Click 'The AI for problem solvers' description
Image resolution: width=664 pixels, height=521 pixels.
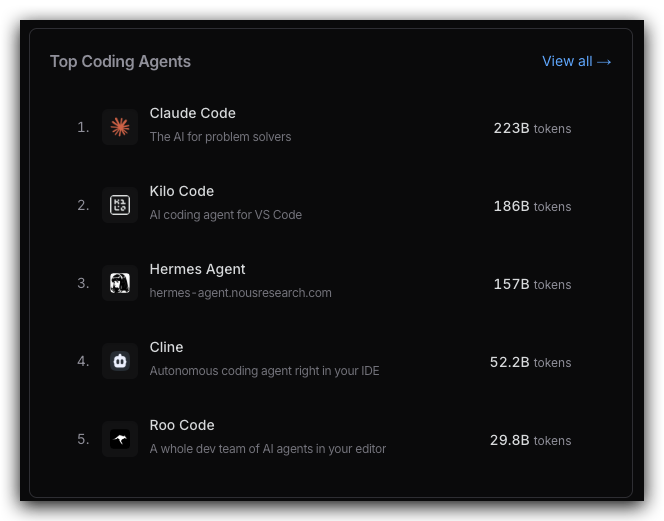click(220, 137)
